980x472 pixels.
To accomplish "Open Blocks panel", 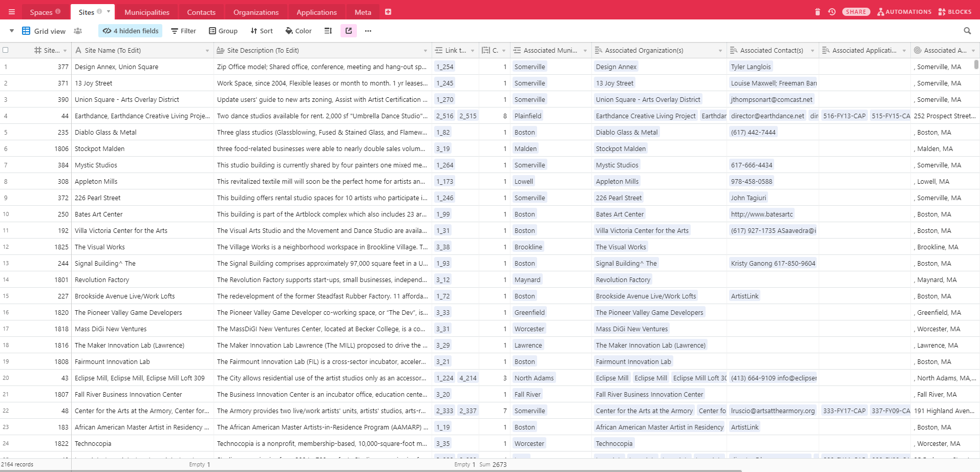I will 955,12.
